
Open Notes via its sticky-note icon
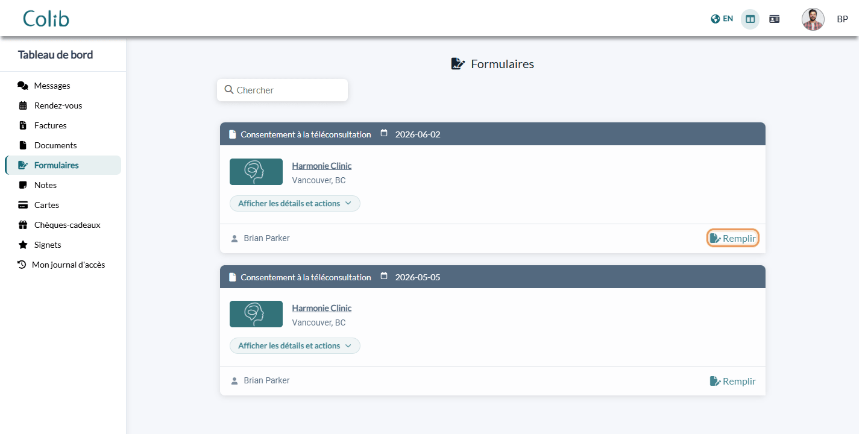click(x=23, y=185)
